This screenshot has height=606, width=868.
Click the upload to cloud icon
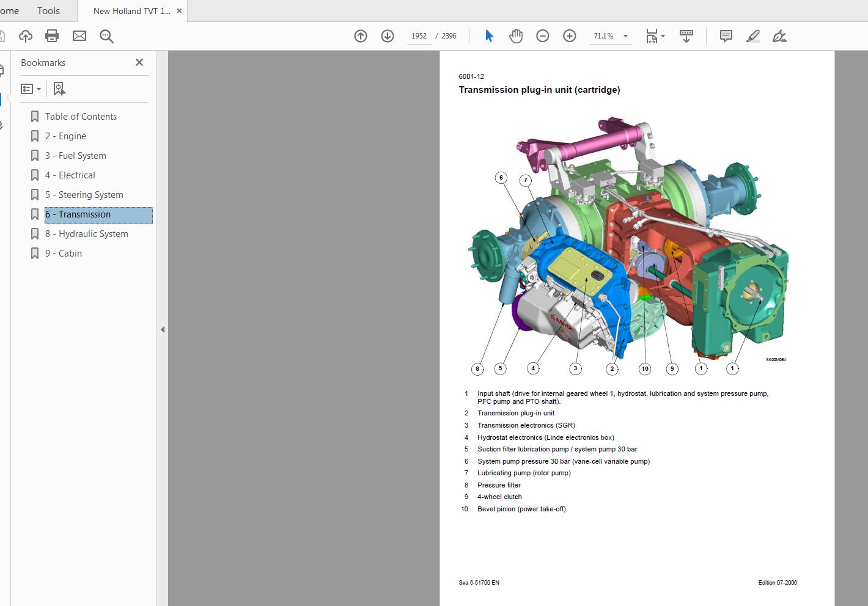click(26, 36)
